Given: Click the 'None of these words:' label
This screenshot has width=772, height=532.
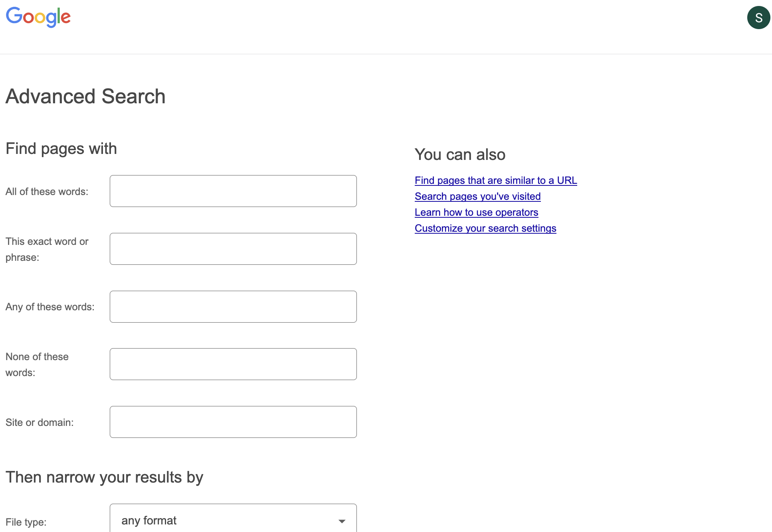Looking at the screenshot, I should click(x=37, y=365).
